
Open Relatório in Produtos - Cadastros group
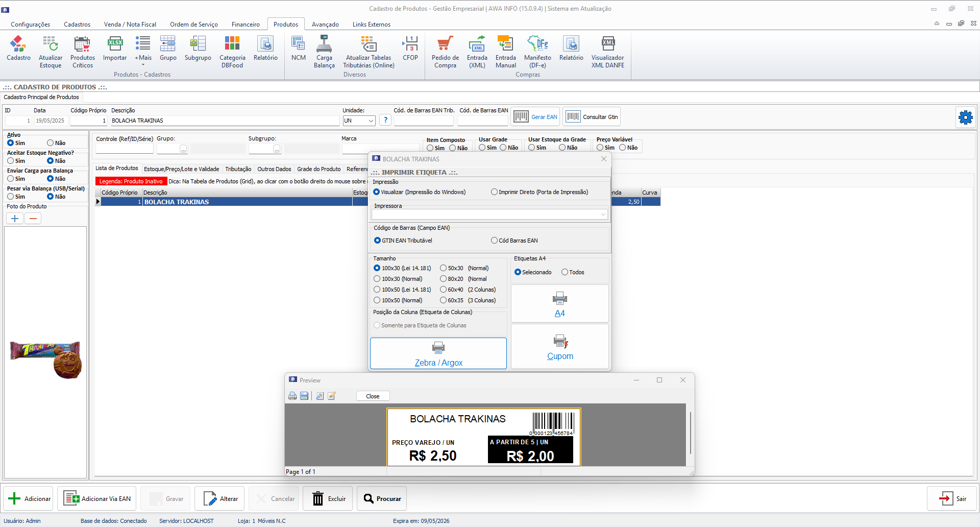pyautogui.click(x=265, y=49)
